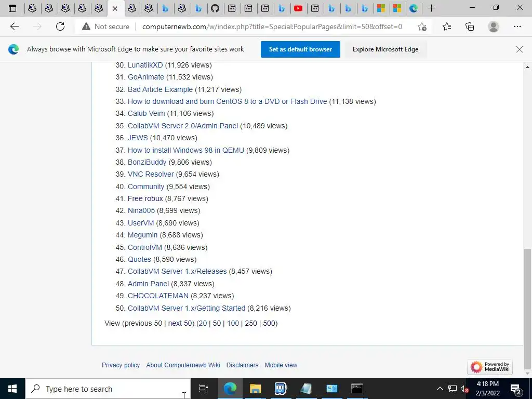532x399 pixels.
Task: Open the profile account icon
Action: (494, 26)
